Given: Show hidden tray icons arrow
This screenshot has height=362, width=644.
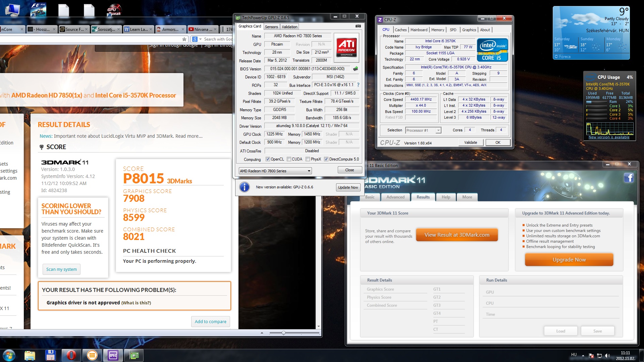Looking at the screenshot, I should [x=583, y=356].
